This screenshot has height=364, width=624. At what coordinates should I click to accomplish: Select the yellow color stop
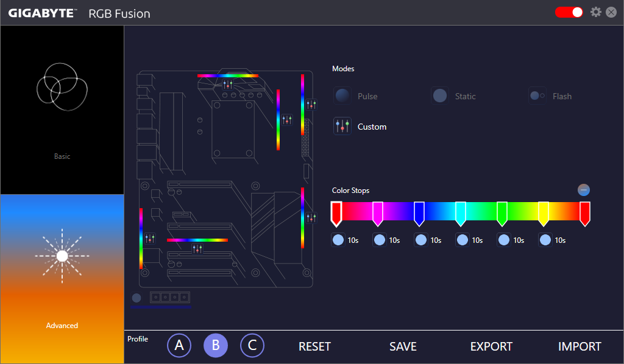[543, 214]
